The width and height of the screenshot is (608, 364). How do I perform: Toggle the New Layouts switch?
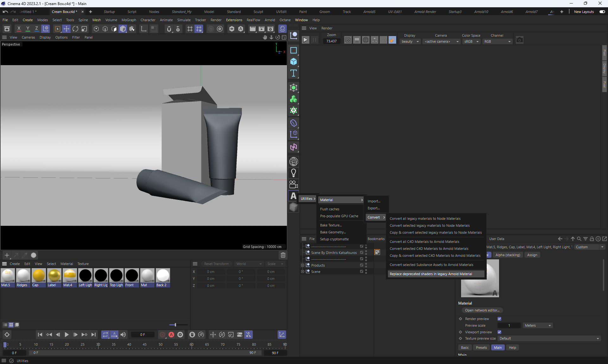pyautogui.click(x=602, y=12)
